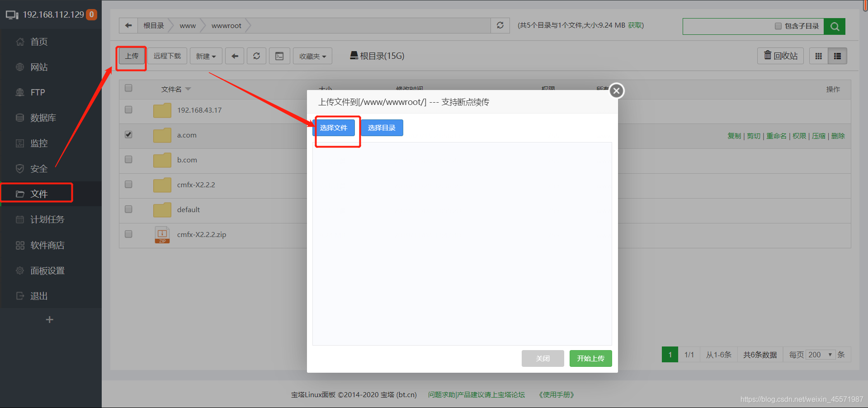Click 剪切 cut for a.com row
Screen dimensions: 868x408
(x=754, y=136)
